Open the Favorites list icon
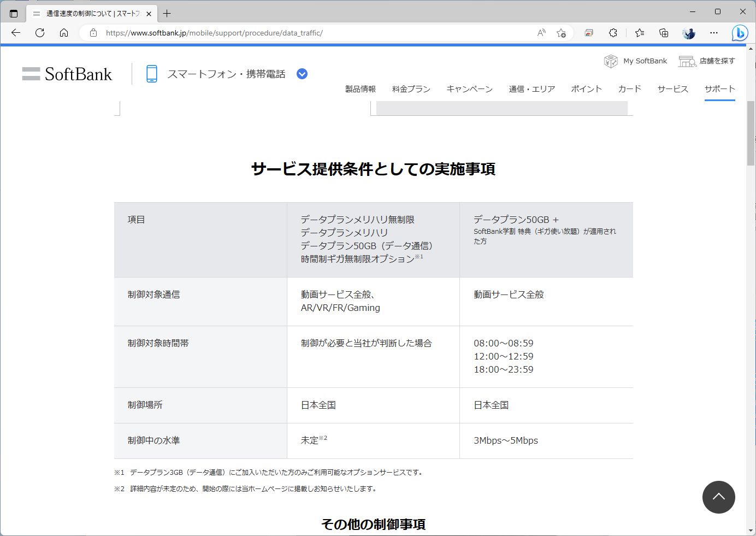This screenshot has width=756, height=536. [640, 33]
